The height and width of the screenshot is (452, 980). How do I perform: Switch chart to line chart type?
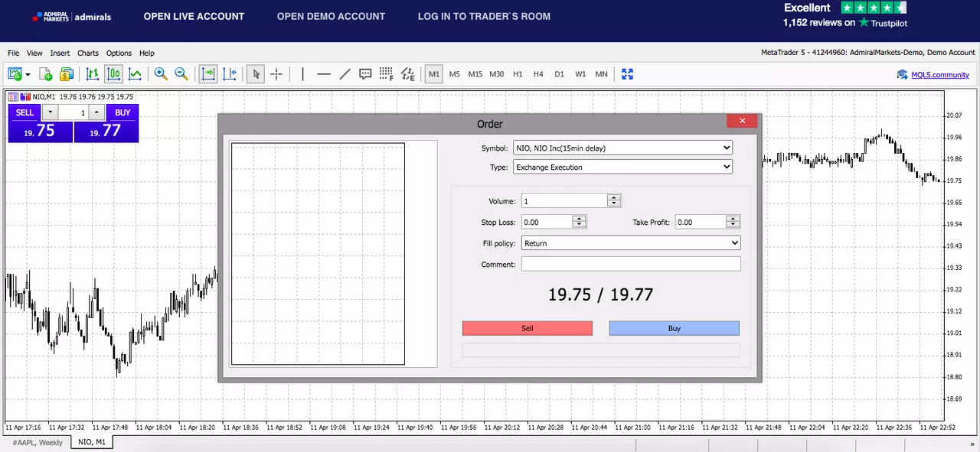(x=135, y=74)
